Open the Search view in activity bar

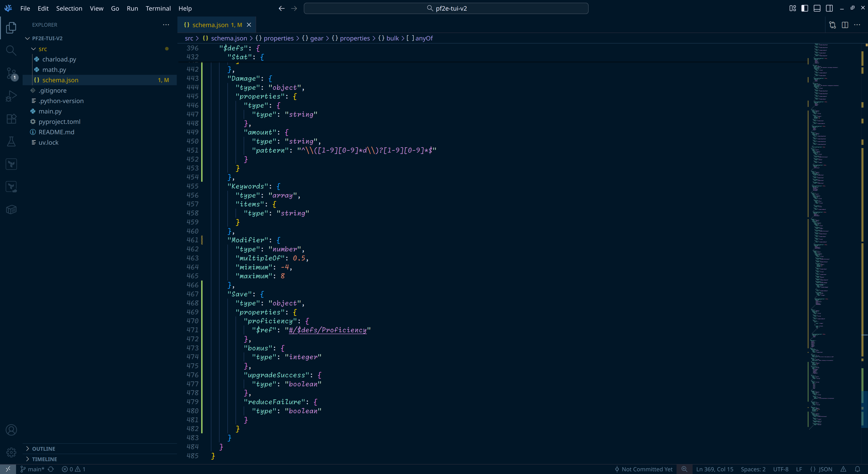[11, 51]
